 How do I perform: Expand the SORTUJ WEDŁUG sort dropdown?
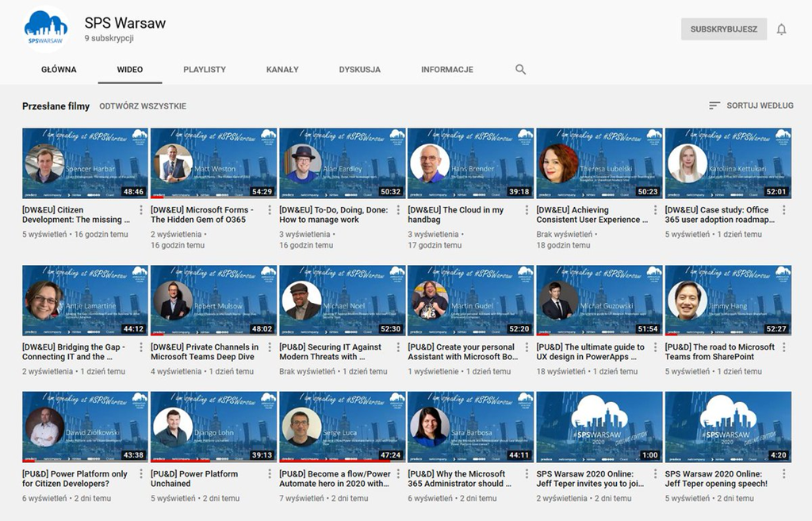point(749,105)
